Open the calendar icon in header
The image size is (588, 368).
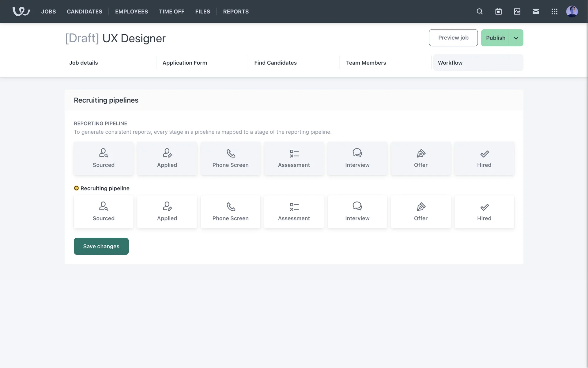tap(498, 12)
